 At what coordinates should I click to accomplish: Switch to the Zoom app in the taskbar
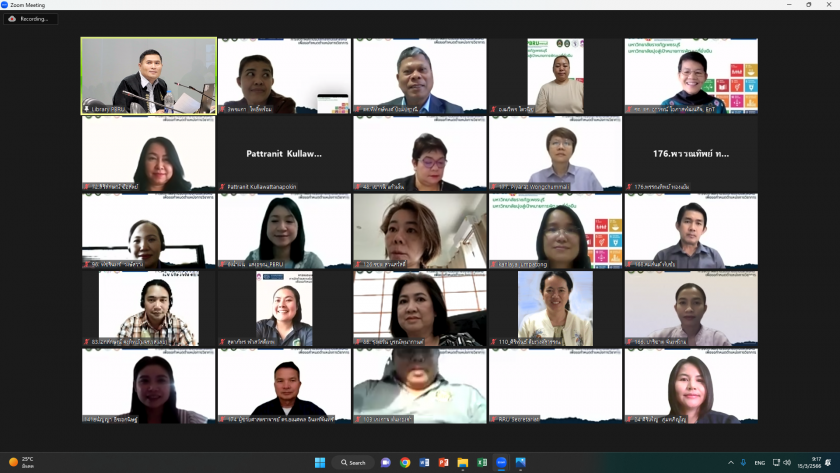502,462
